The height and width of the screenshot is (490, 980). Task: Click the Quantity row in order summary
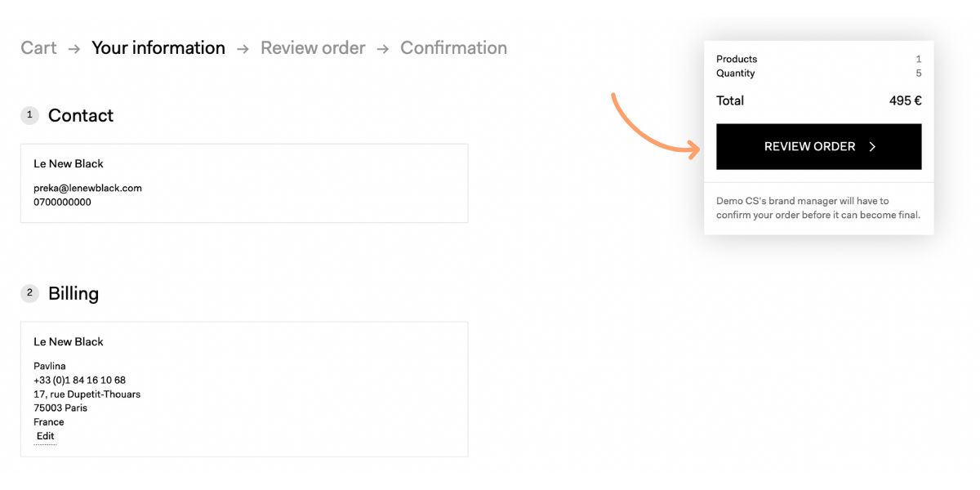pos(819,73)
